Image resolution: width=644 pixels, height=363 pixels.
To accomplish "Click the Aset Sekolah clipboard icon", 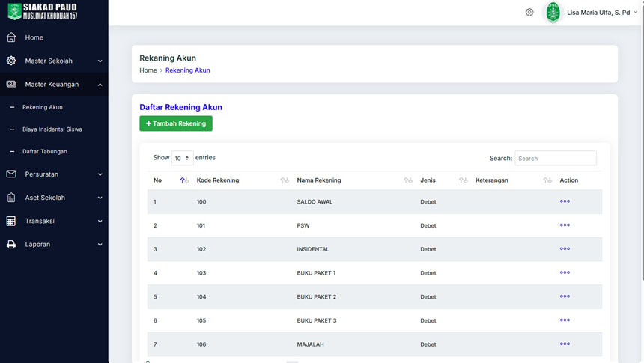I will click(x=11, y=198).
